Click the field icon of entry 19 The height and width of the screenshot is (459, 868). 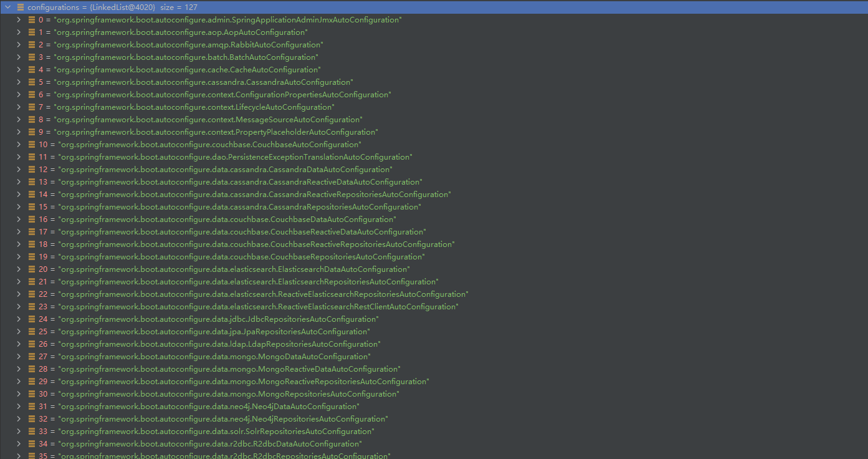tap(32, 257)
